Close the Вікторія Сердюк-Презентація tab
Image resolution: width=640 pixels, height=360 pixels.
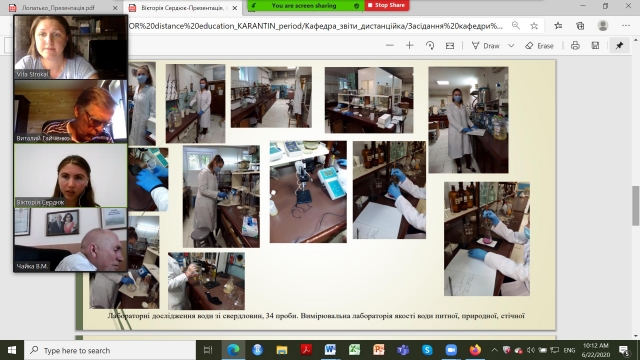pyautogui.click(x=235, y=8)
